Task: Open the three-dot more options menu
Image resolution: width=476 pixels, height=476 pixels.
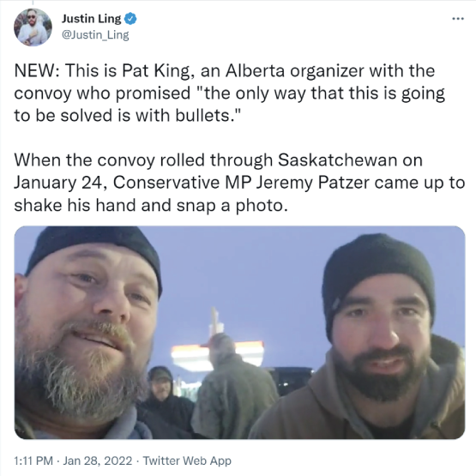Action: coord(458,19)
